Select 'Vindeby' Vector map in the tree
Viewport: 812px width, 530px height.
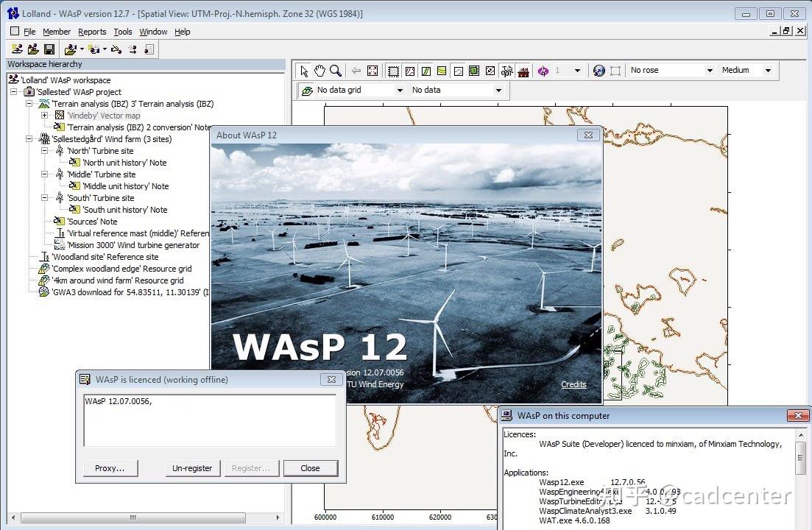(104, 115)
